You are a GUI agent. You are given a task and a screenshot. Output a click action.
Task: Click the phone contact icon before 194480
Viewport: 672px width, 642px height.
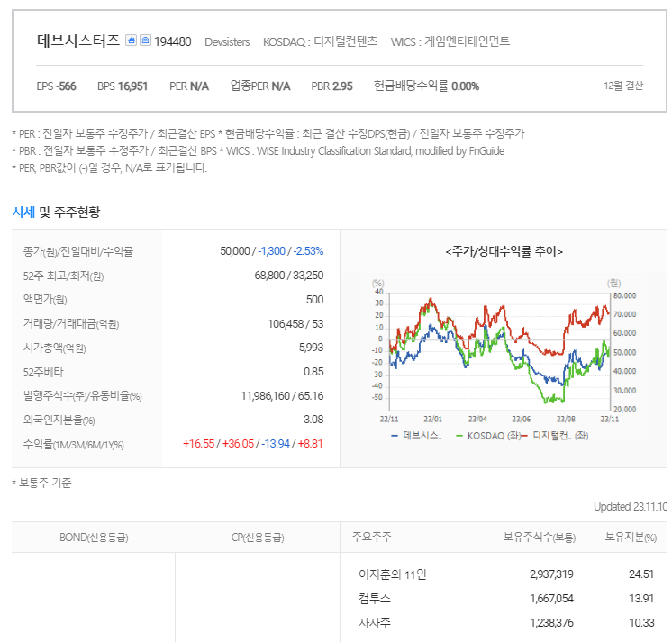tap(146, 41)
